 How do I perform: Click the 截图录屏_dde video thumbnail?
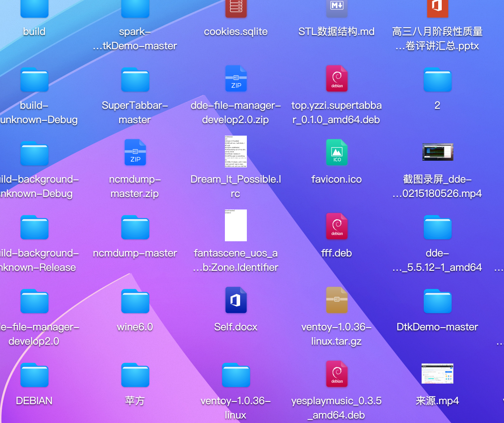click(437, 152)
